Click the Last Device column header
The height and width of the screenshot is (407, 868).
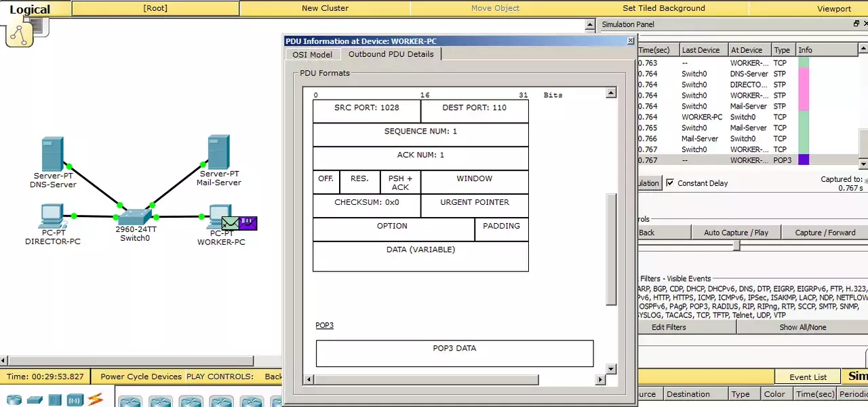[703, 50]
